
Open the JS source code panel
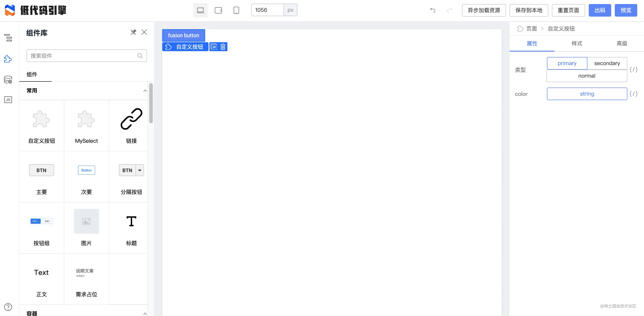(x=8, y=100)
